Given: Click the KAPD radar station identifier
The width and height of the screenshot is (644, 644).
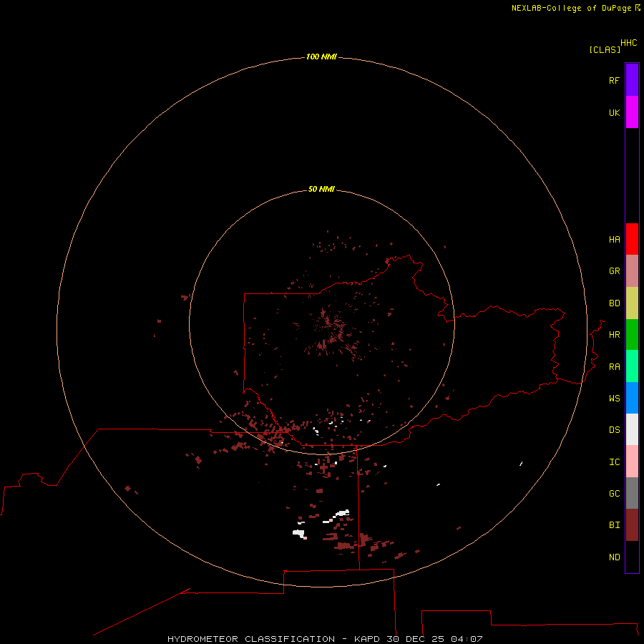Looking at the screenshot, I should coord(367,639).
